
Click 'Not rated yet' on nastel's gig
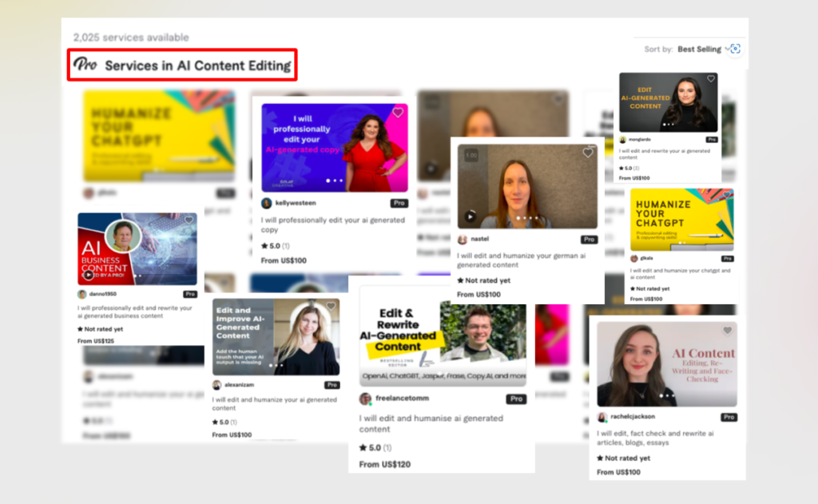[483, 280]
